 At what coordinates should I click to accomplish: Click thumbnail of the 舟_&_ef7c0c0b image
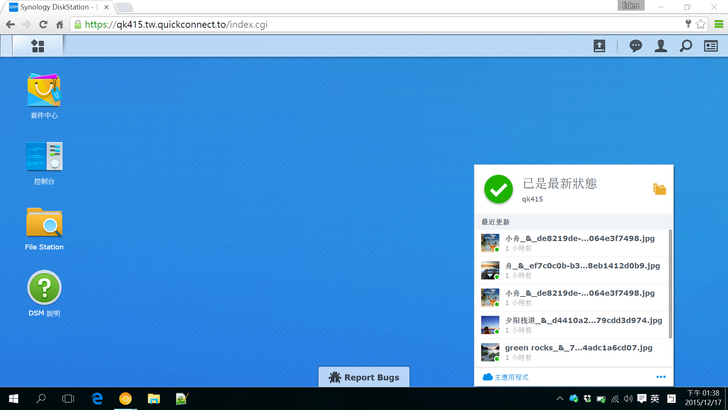pyautogui.click(x=490, y=270)
